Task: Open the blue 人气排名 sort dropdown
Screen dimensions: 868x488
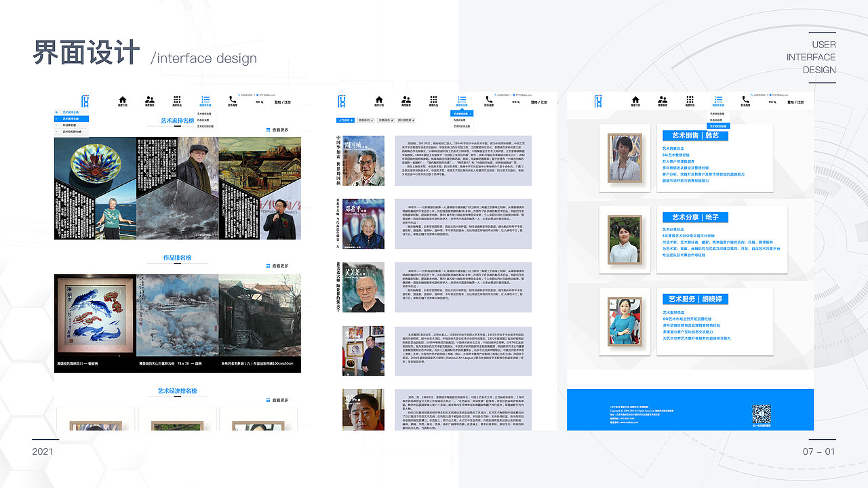Action: pyautogui.click(x=346, y=120)
